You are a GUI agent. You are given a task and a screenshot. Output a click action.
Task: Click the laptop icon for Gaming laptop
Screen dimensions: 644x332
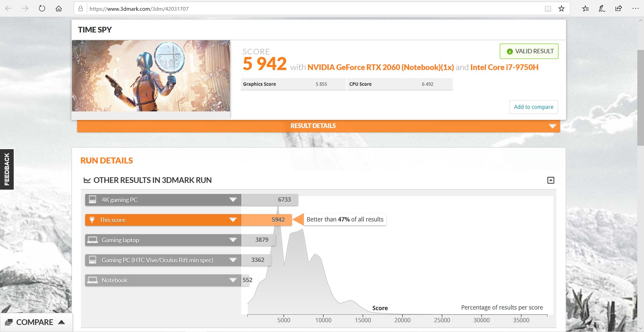tap(93, 240)
